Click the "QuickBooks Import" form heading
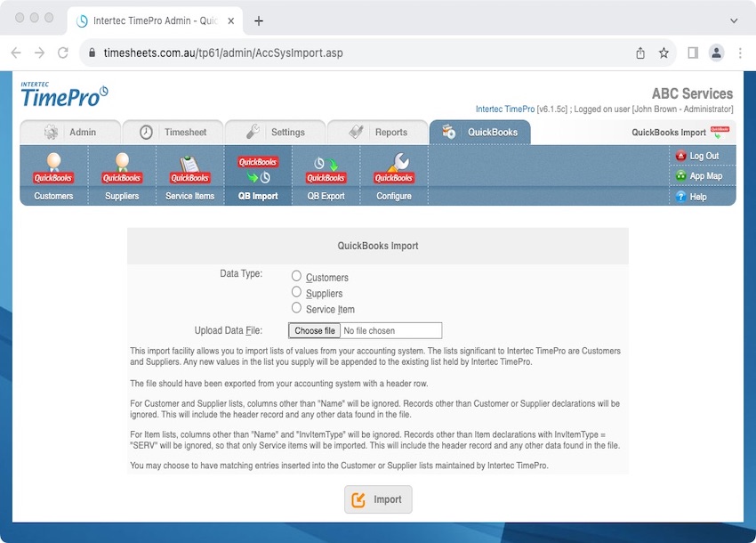The width and height of the screenshot is (756, 543). [x=378, y=246]
